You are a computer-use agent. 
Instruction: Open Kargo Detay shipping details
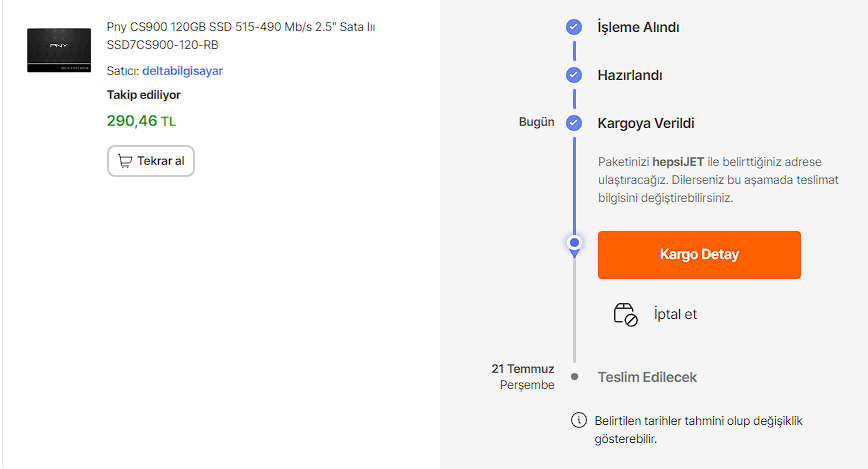pos(699,254)
